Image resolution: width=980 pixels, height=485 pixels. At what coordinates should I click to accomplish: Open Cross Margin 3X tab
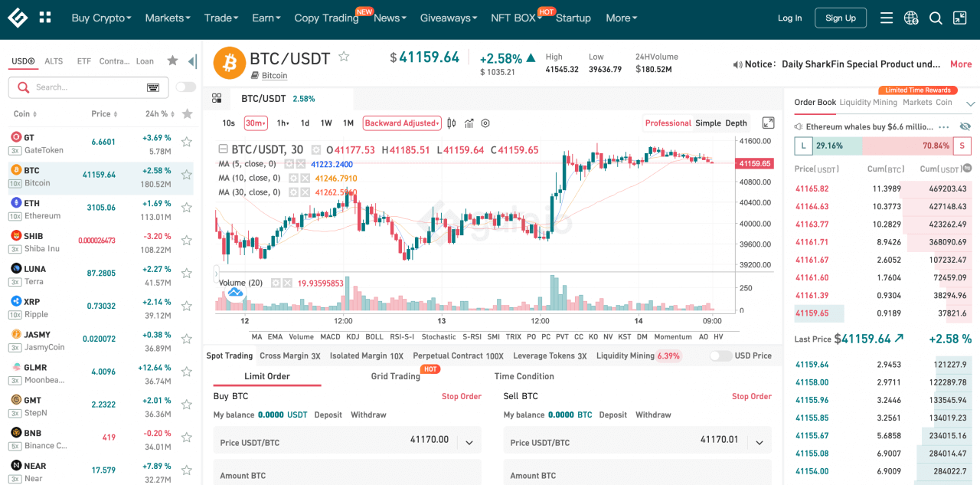click(289, 356)
